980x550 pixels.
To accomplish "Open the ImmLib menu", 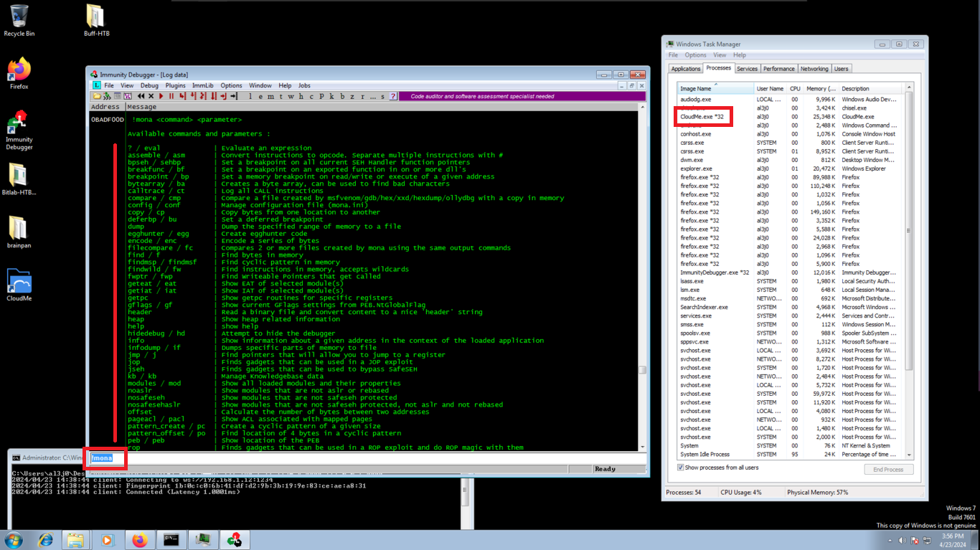I will pos(203,85).
